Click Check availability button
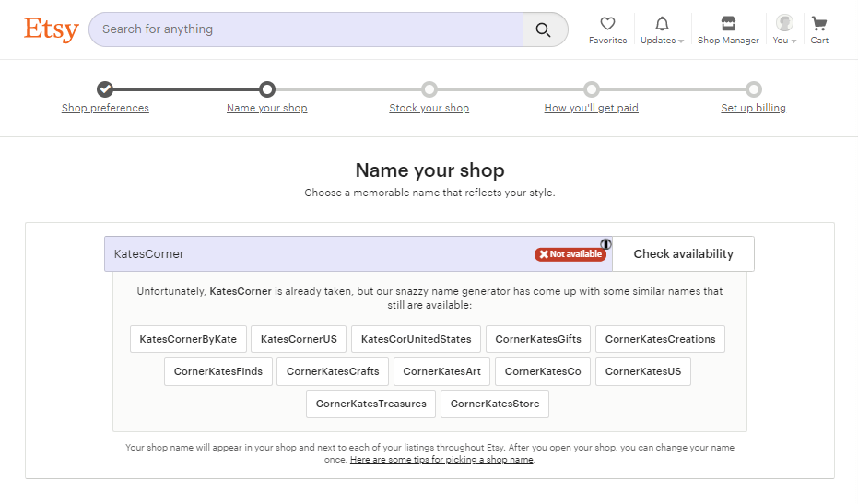858x504 pixels. 684,254
